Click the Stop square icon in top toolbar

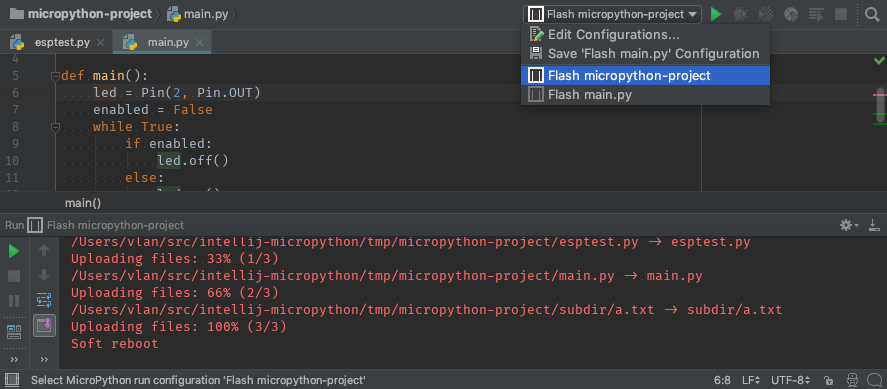(841, 14)
